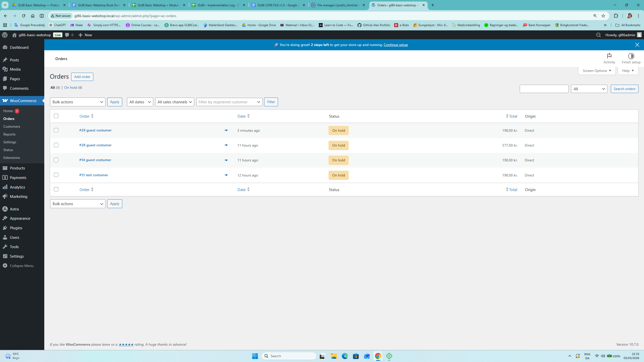Screen dimensions: 644x362
Task: Preview order #28 with the eye icon
Action: point(226,145)
